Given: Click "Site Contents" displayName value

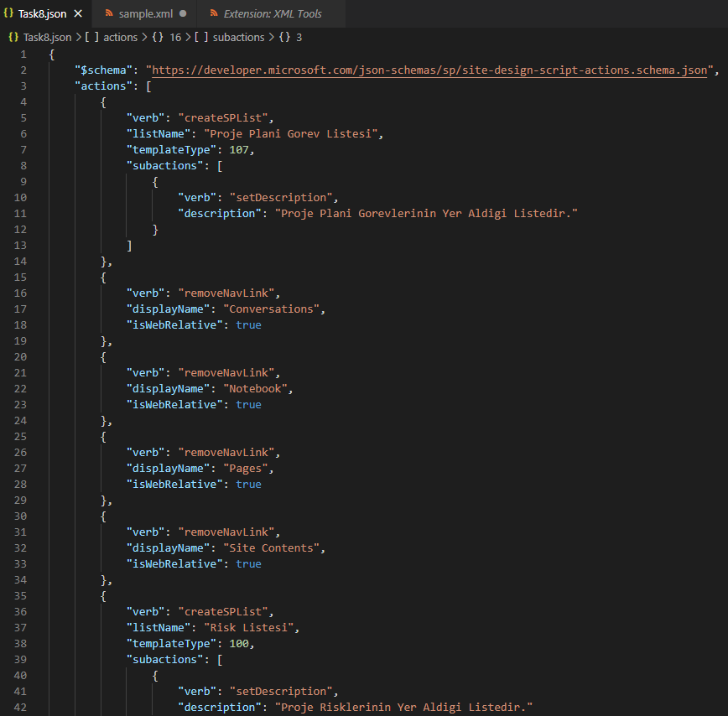Looking at the screenshot, I should pyautogui.click(x=271, y=548).
